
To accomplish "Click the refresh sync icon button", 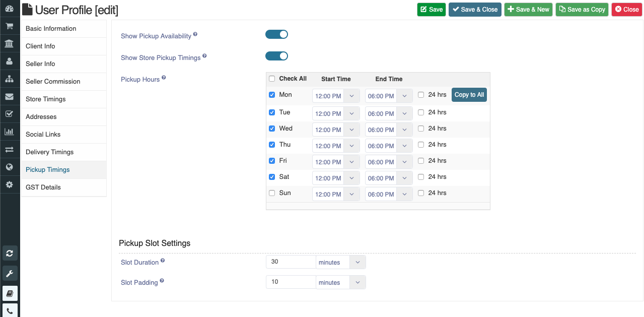I will point(10,253).
